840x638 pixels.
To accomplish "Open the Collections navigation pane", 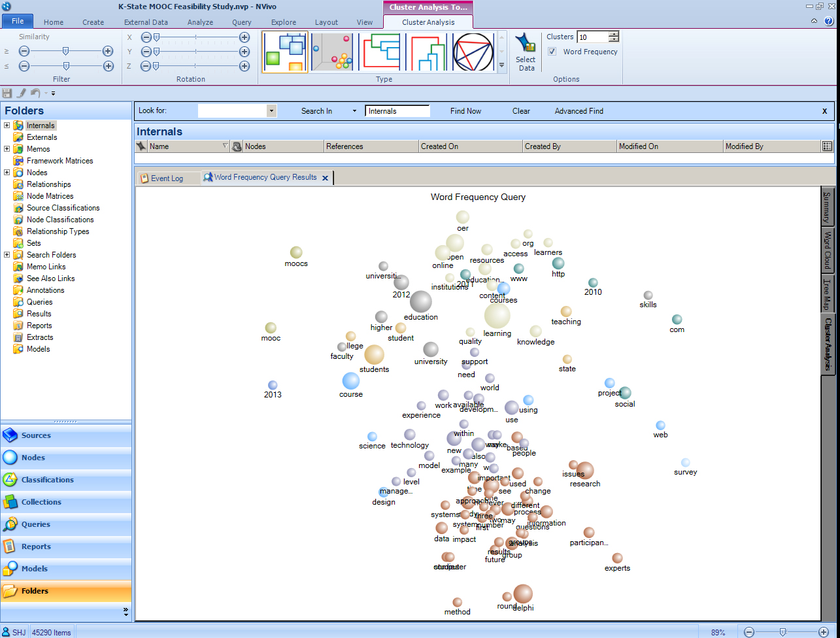I will coord(41,502).
